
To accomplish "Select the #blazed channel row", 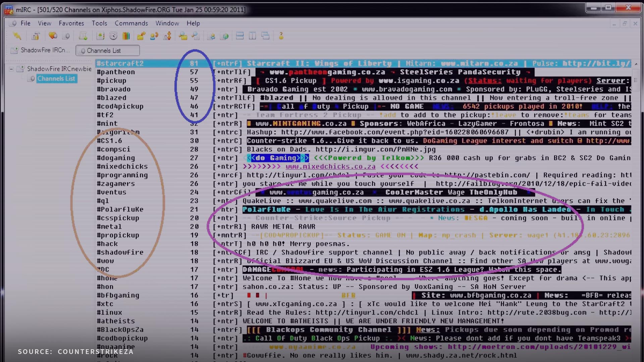I will pos(363,98).
